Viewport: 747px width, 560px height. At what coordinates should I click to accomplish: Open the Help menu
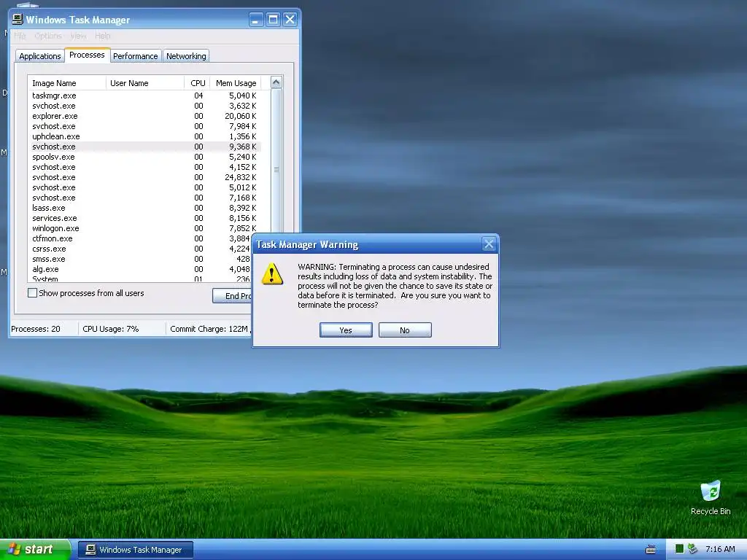(102, 36)
